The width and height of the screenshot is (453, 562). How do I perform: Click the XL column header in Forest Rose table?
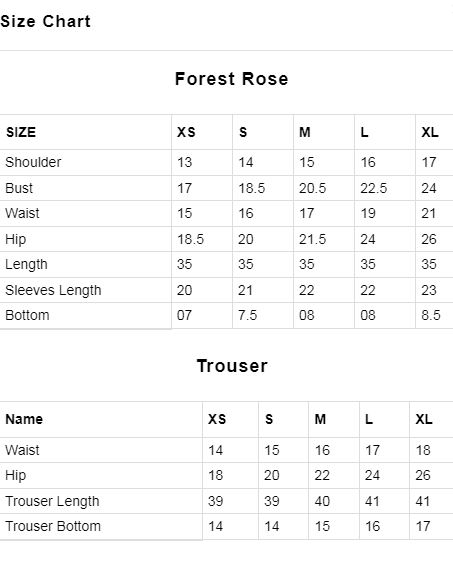430,132
